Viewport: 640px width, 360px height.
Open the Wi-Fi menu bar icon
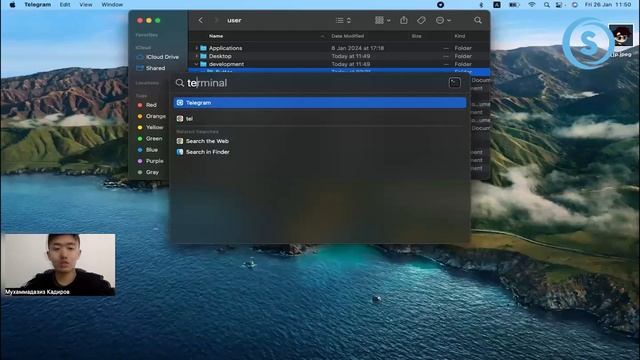[531, 4]
